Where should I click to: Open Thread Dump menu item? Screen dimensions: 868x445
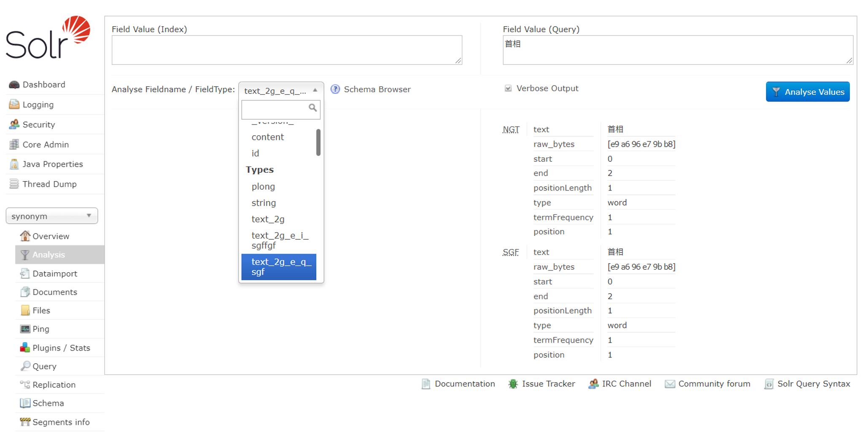point(49,184)
